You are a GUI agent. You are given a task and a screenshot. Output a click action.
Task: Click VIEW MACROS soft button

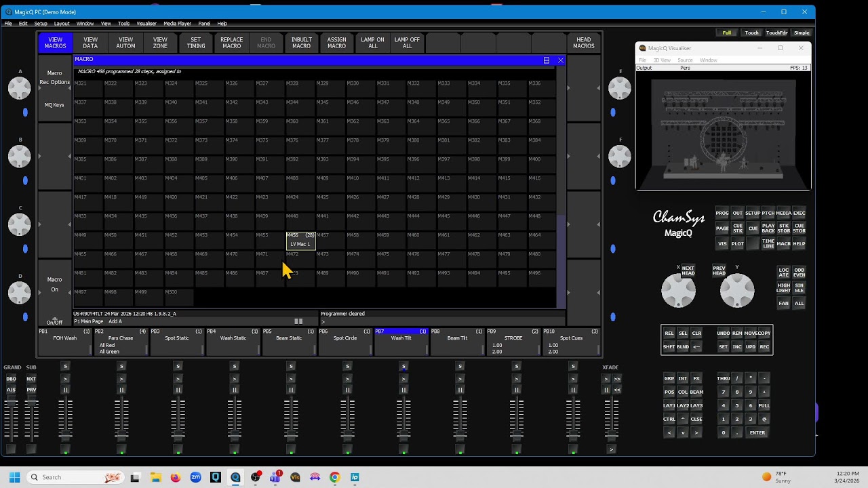[55, 43]
